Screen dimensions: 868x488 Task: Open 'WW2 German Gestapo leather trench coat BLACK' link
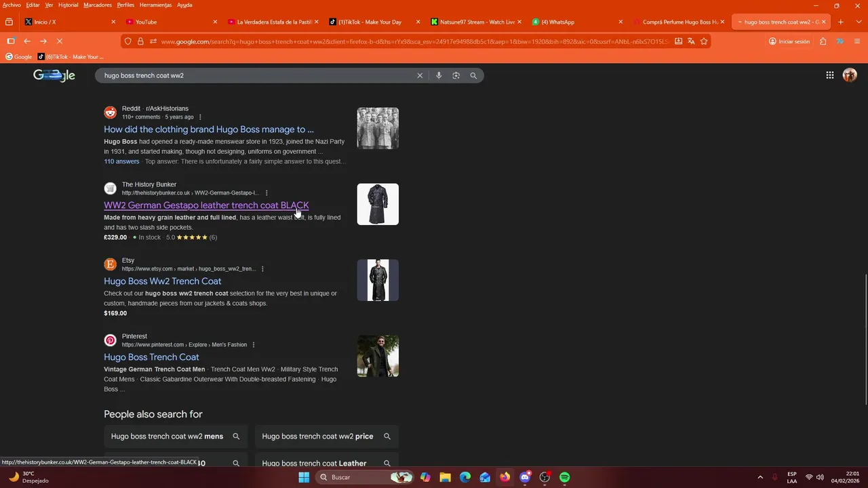tap(206, 205)
